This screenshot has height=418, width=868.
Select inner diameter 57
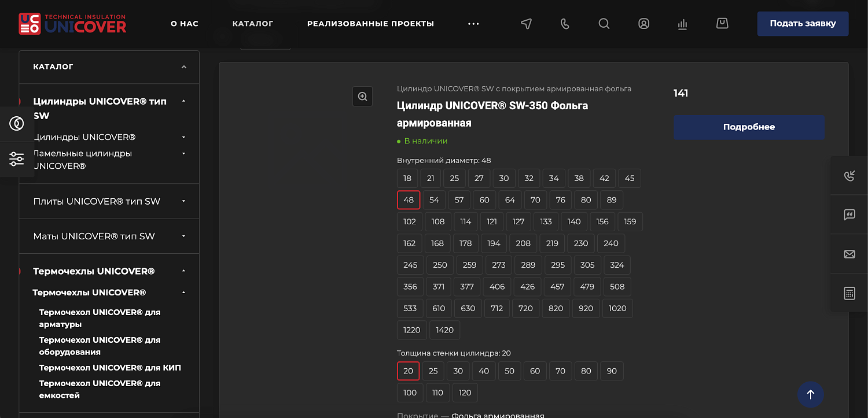point(459,200)
